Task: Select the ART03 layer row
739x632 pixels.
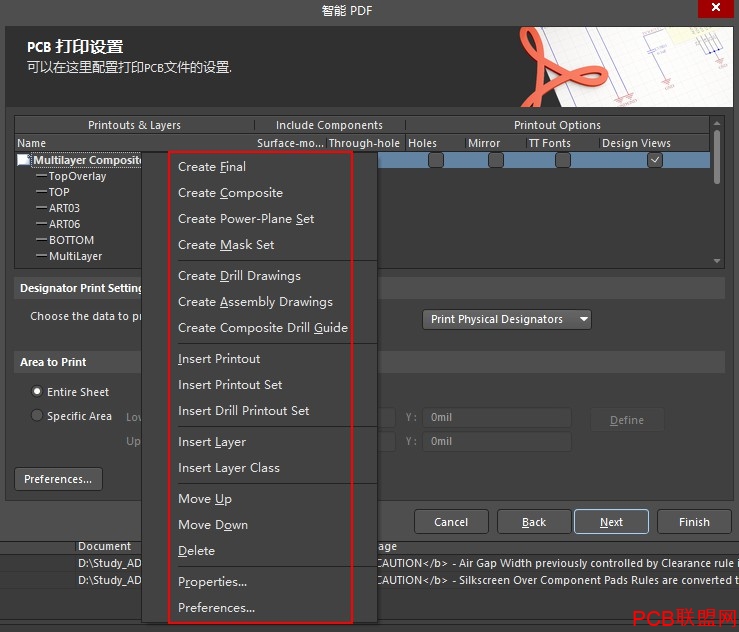Action: (x=64, y=208)
